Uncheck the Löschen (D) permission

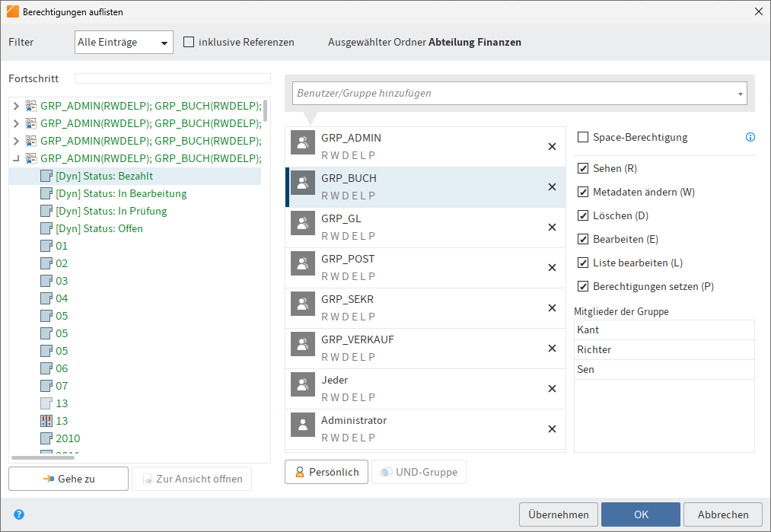[x=583, y=215]
